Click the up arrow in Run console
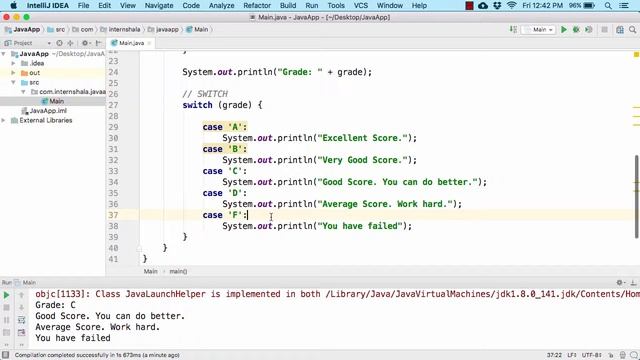The image size is (640, 360). (21, 295)
